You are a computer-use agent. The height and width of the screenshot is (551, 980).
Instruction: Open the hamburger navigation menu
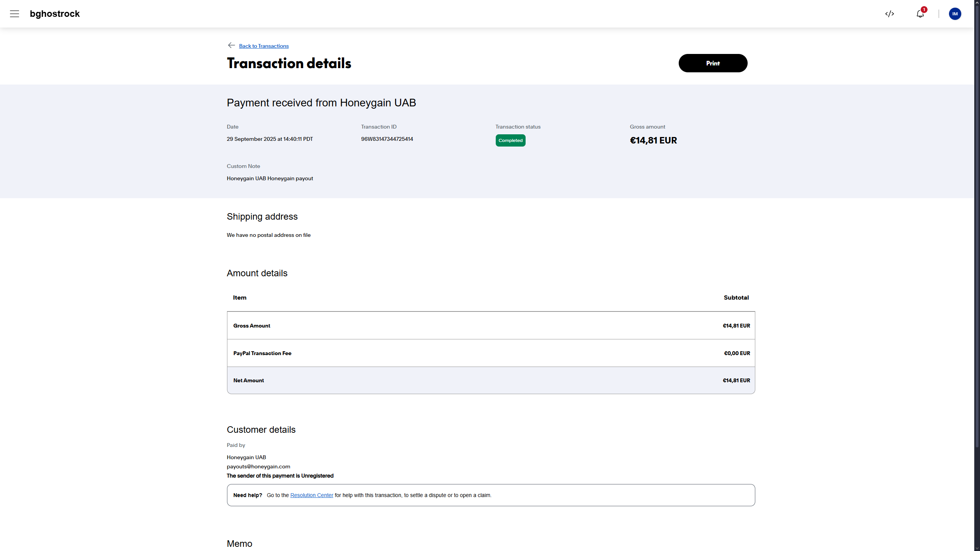(x=15, y=14)
